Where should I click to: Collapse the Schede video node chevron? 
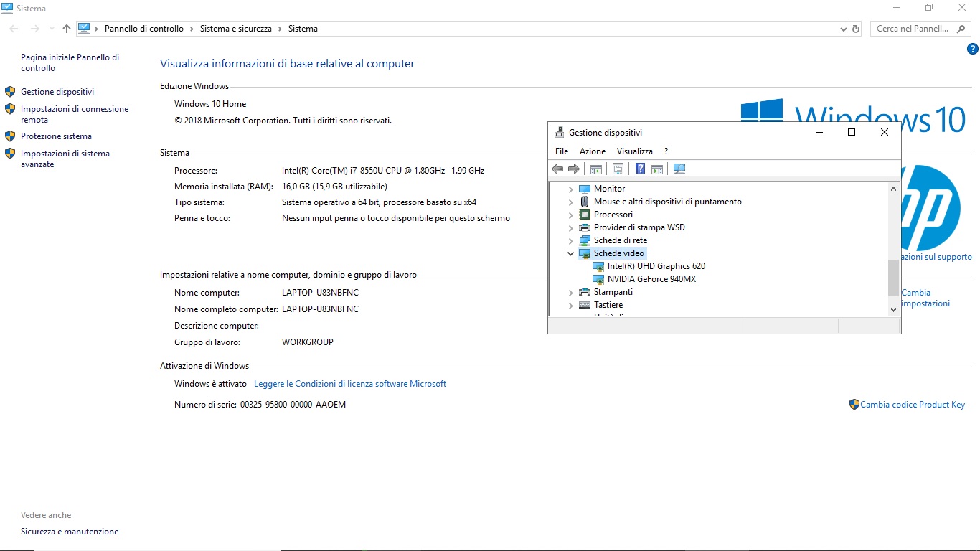(x=571, y=253)
